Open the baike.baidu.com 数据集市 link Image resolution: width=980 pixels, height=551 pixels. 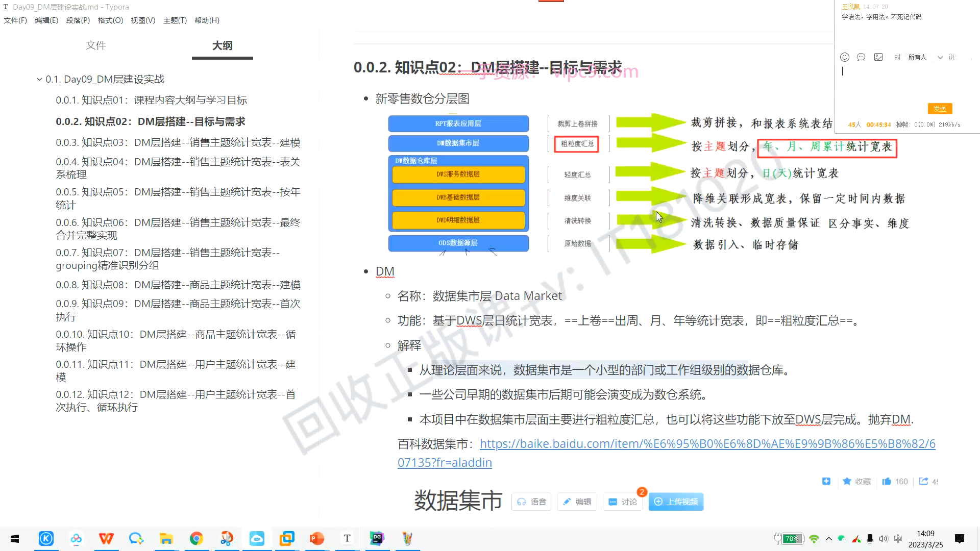click(x=707, y=444)
